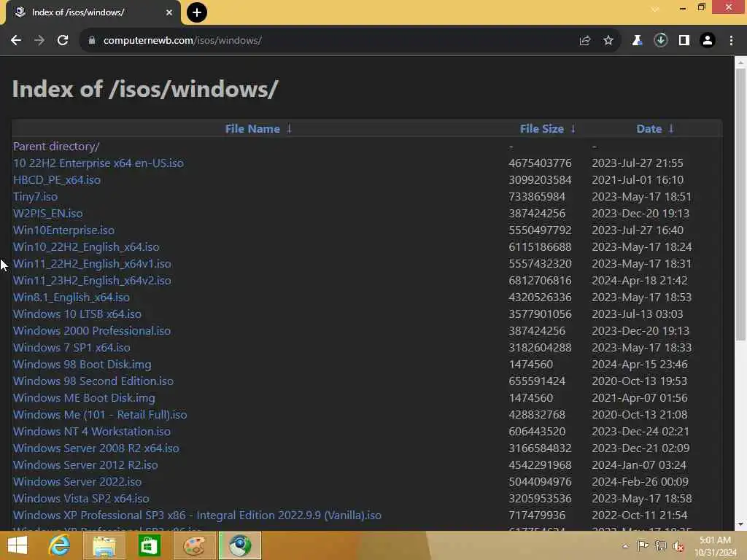Viewport: 747px width, 560px height.
Task: Open the Windows Store taskbar icon
Action: pos(149,545)
